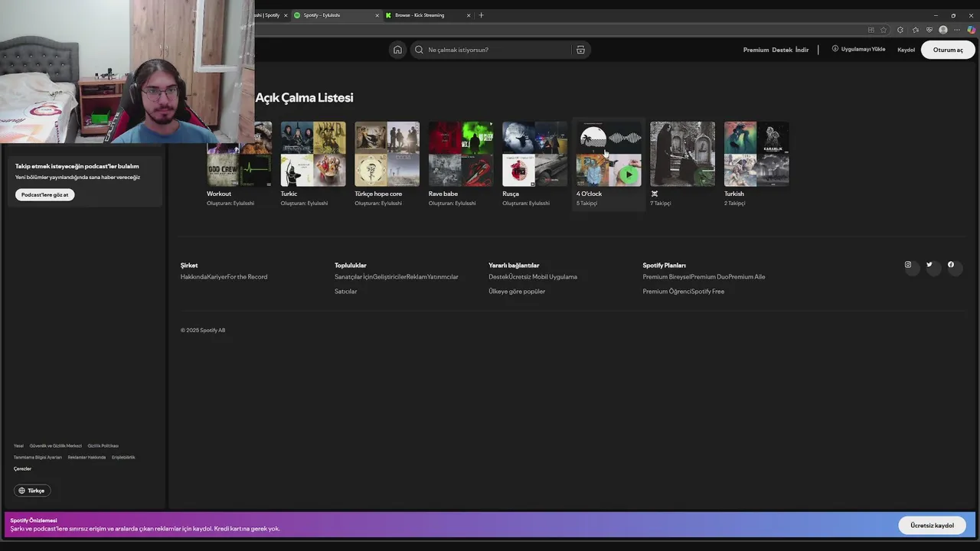Open Spotify's Facebook page icon

(x=951, y=265)
